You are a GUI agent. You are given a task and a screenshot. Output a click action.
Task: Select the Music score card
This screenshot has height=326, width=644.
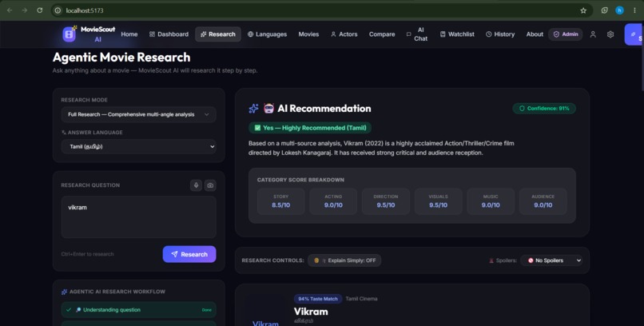click(491, 201)
